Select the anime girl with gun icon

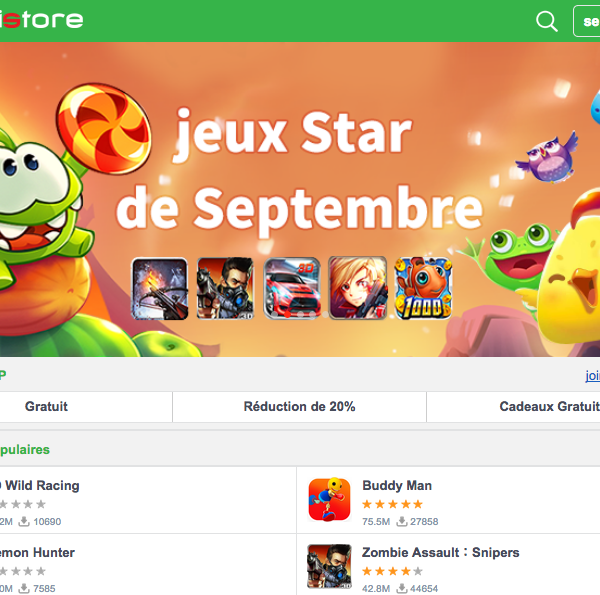point(358,288)
